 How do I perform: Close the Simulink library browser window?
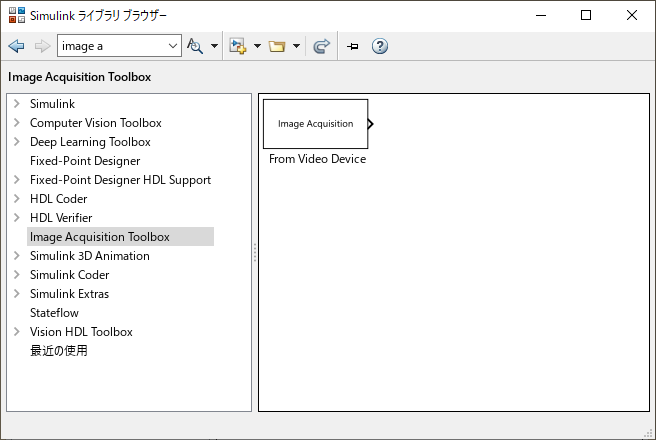[632, 15]
